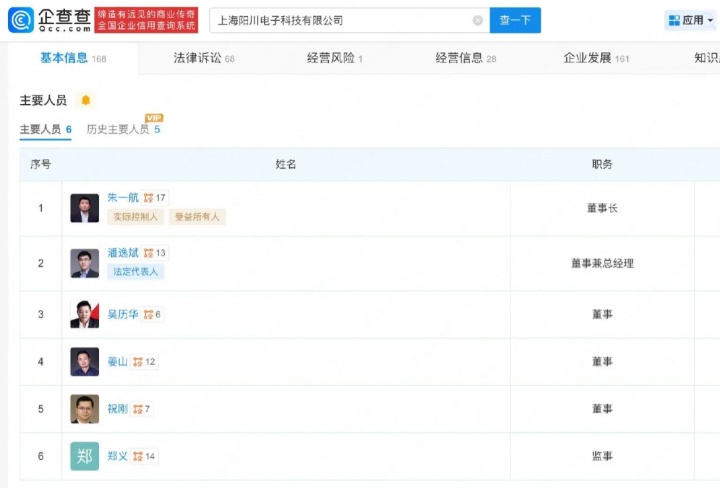
Task: Click the 实际控制人 tag
Action: click(135, 217)
